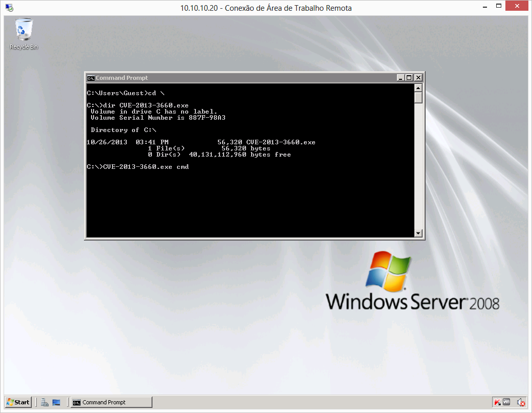Open the Recycle Bin desktop icon

click(24, 34)
